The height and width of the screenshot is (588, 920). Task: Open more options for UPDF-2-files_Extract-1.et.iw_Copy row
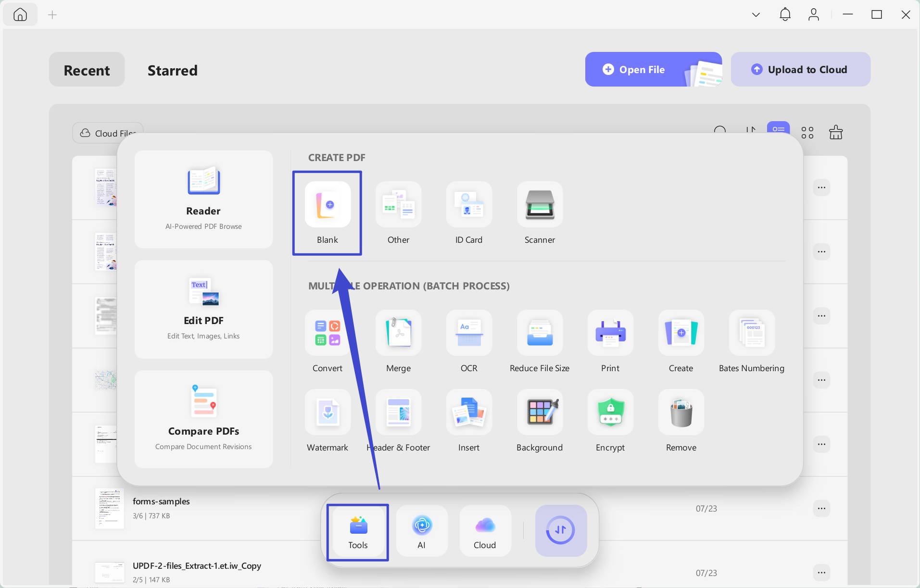[x=821, y=572]
